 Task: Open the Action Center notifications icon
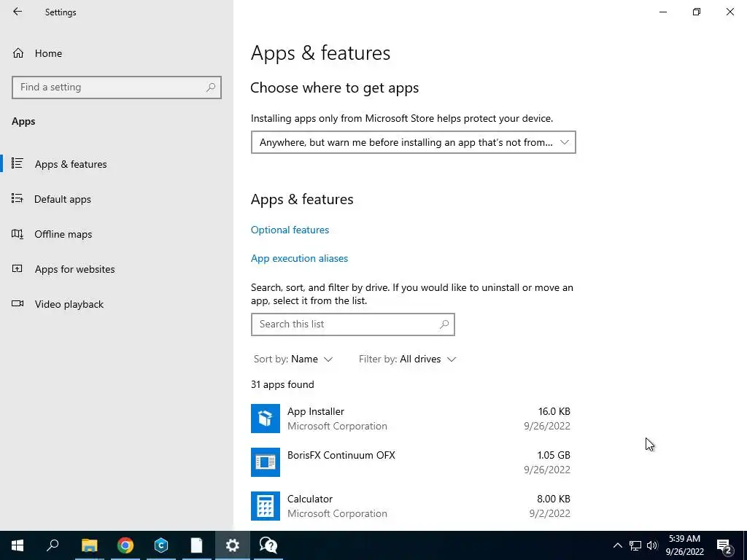[724, 545]
